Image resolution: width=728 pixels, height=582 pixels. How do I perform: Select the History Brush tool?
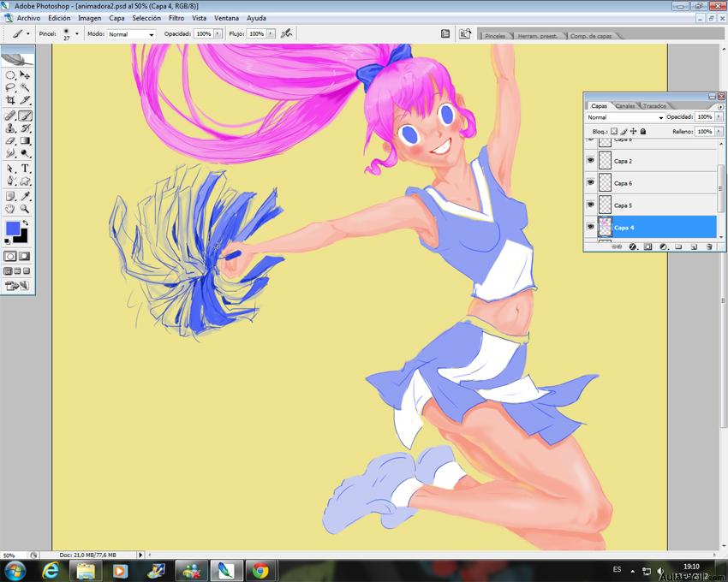(25, 128)
